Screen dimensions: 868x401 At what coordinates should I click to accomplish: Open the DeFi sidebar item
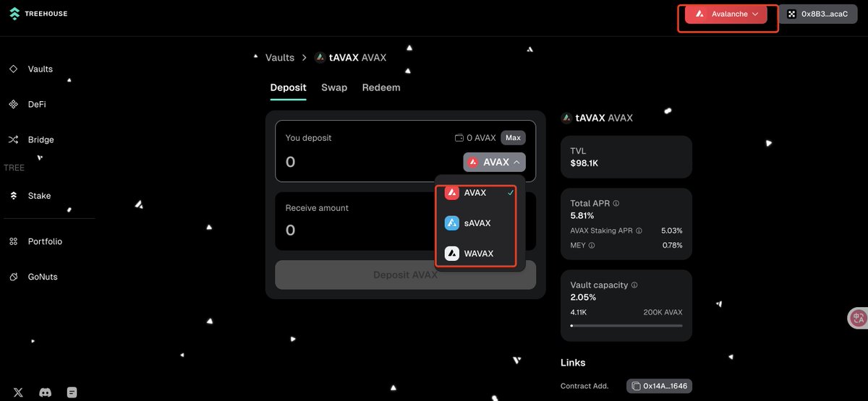point(37,105)
